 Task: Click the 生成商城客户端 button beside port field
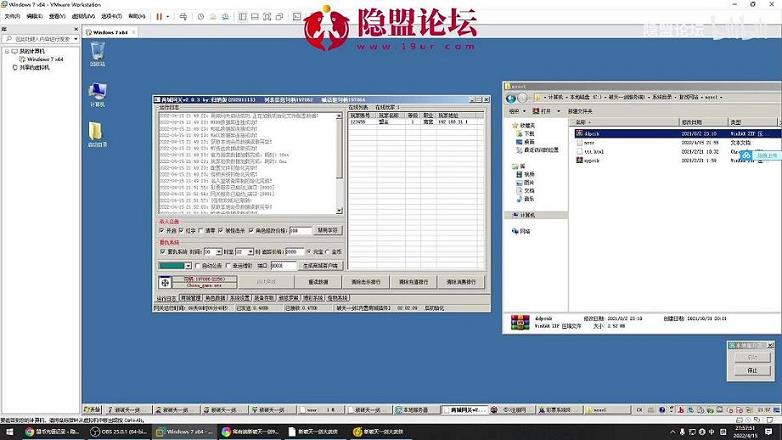tap(321, 266)
